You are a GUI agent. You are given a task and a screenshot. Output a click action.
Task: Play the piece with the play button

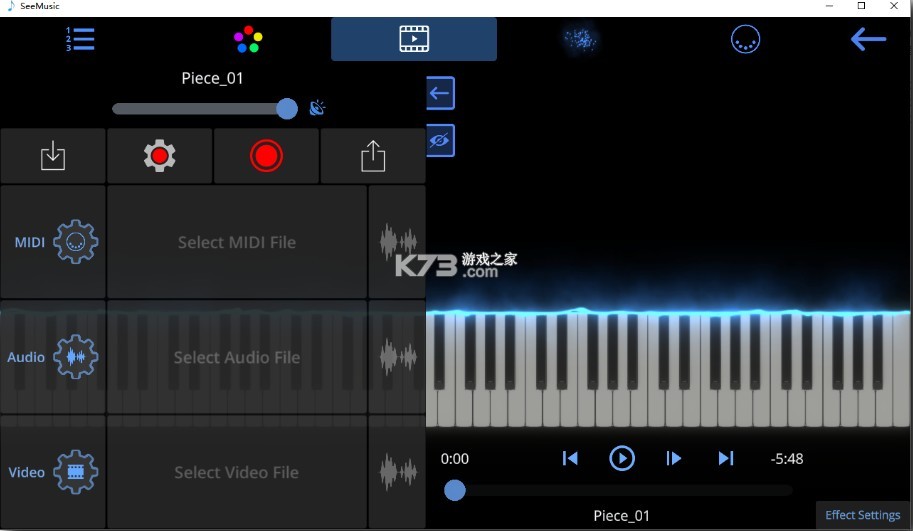(x=621, y=458)
